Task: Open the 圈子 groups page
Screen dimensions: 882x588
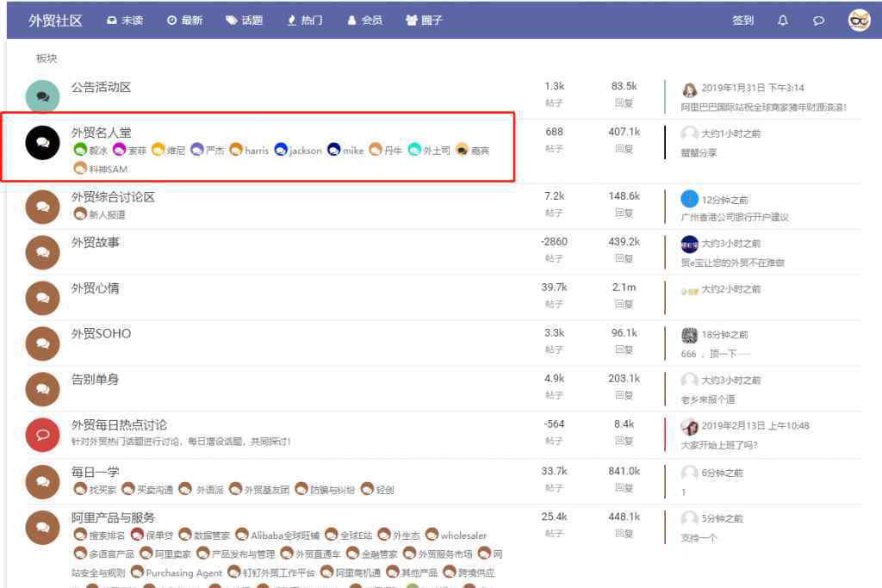Action: tap(424, 21)
